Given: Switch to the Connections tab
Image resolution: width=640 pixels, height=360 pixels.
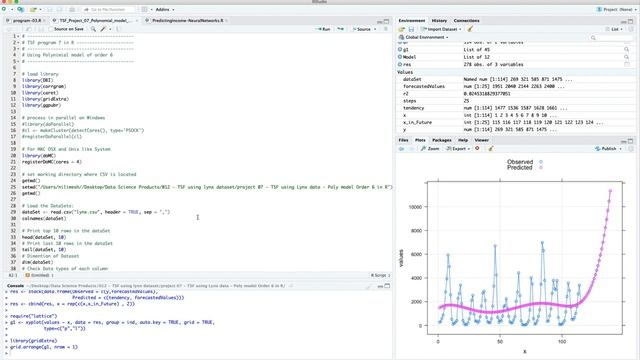Looking at the screenshot, I should click(467, 20).
